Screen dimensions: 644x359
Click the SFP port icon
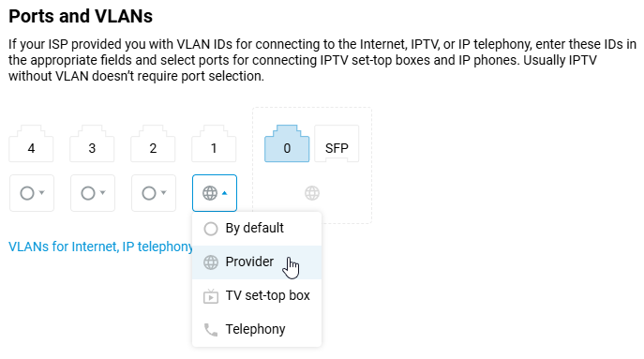click(337, 143)
